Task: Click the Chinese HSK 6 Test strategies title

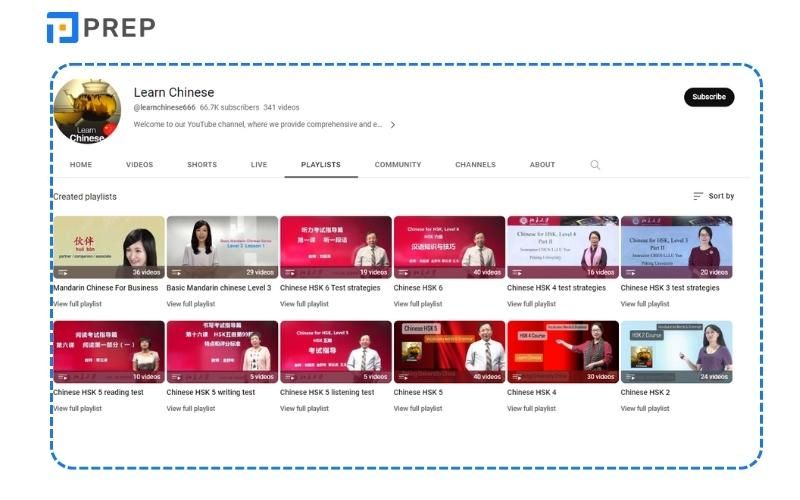Action: [330, 288]
